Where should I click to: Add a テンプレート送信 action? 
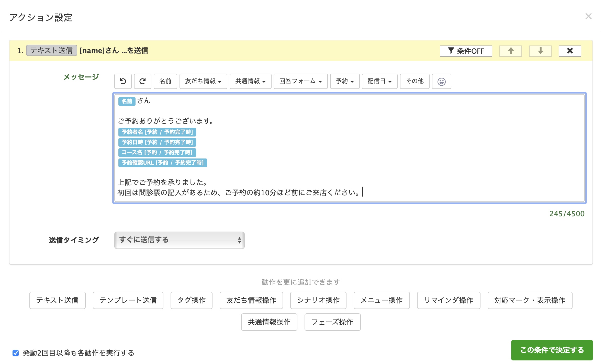[128, 300]
